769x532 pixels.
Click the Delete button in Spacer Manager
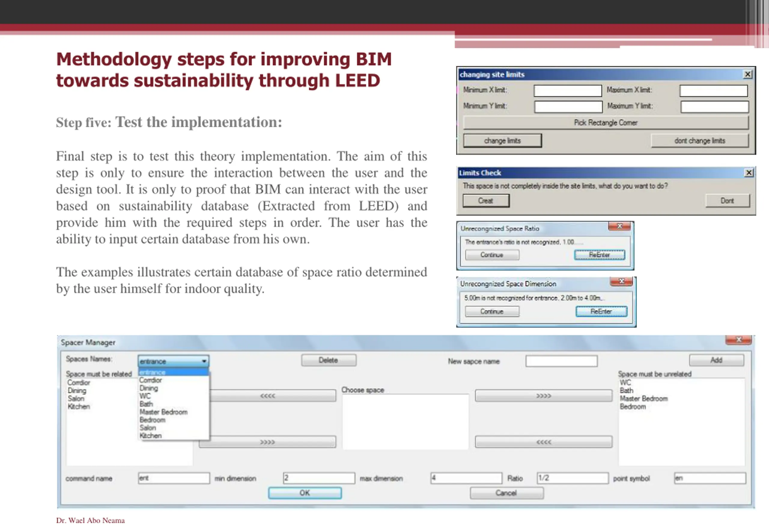coord(328,360)
